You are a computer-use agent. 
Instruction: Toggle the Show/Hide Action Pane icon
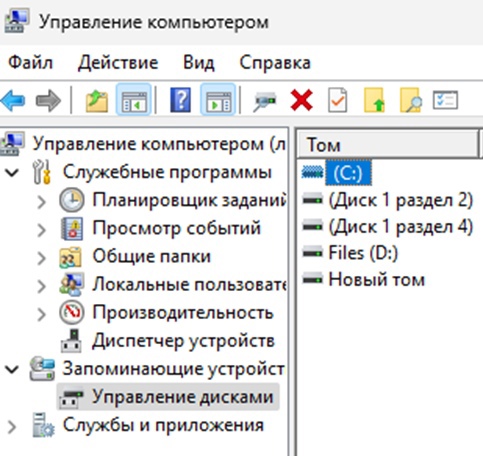218,100
